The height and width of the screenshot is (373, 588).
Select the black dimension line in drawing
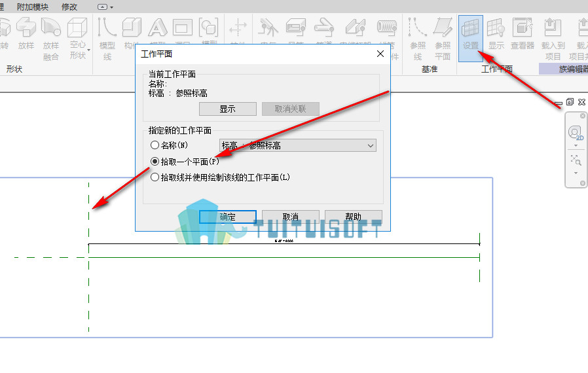pyautogui.click(x=284, y=245)
